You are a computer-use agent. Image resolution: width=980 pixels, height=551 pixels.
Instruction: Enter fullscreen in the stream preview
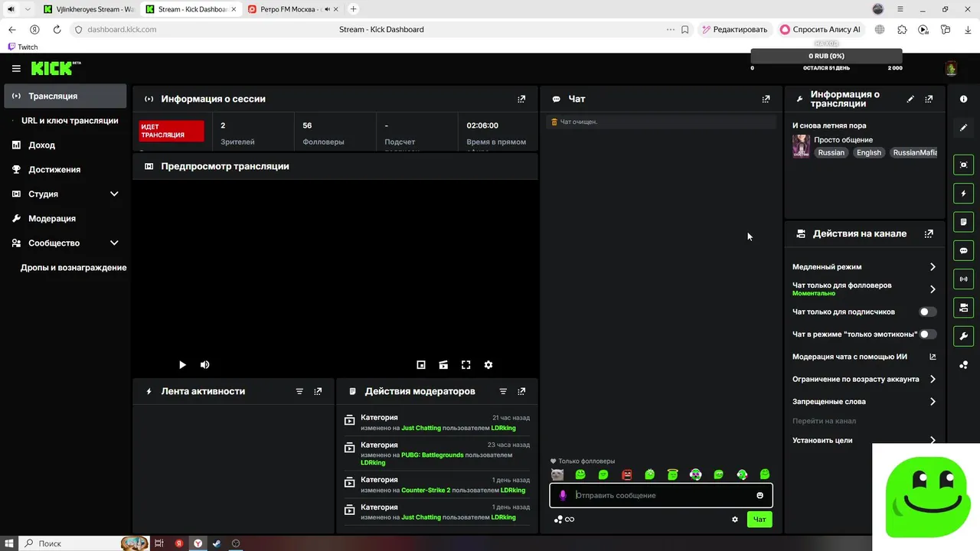[465, 365]
